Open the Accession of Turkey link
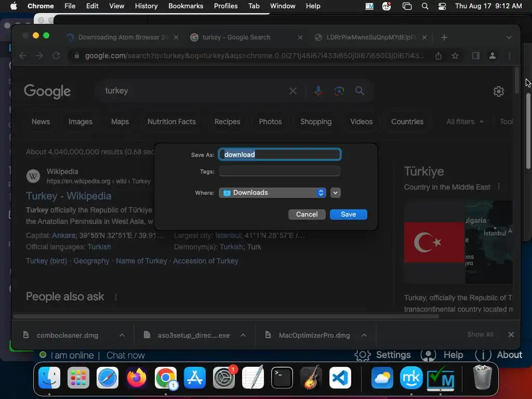 tap(206, 261)
